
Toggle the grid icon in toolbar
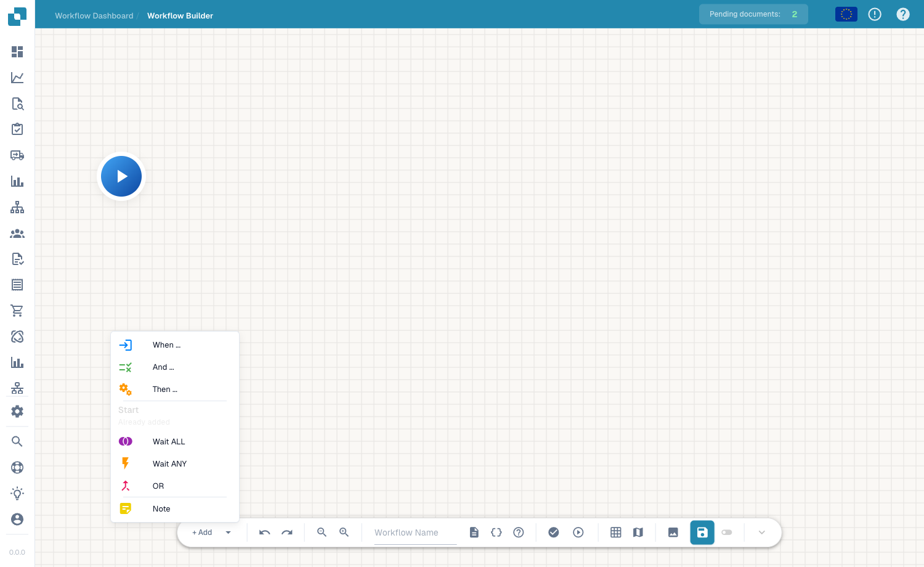(616, 532)
